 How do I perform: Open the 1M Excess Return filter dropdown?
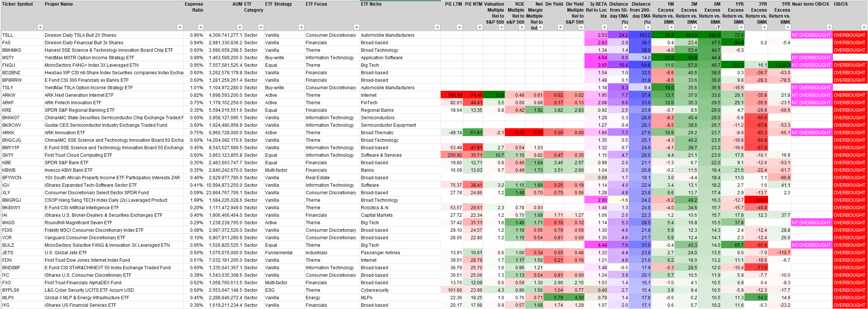[671, 27]
